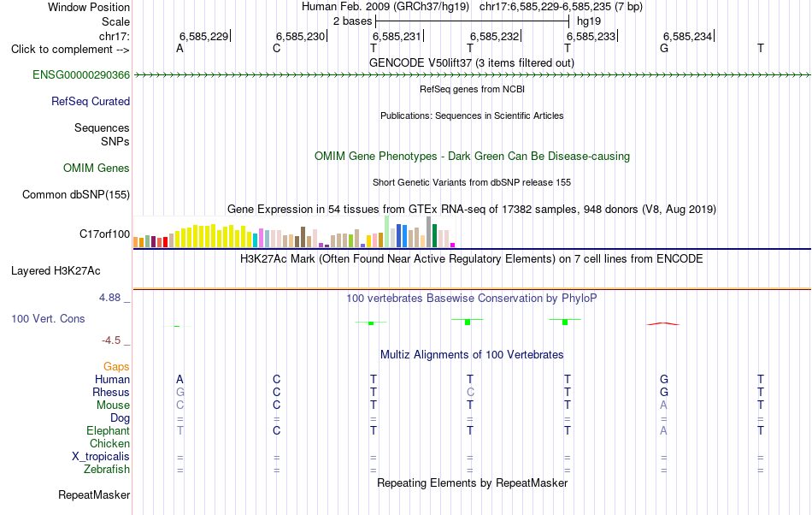
Task: Click the tallest grey bar in GTEx chart
Action: click(x=429, y=232)
